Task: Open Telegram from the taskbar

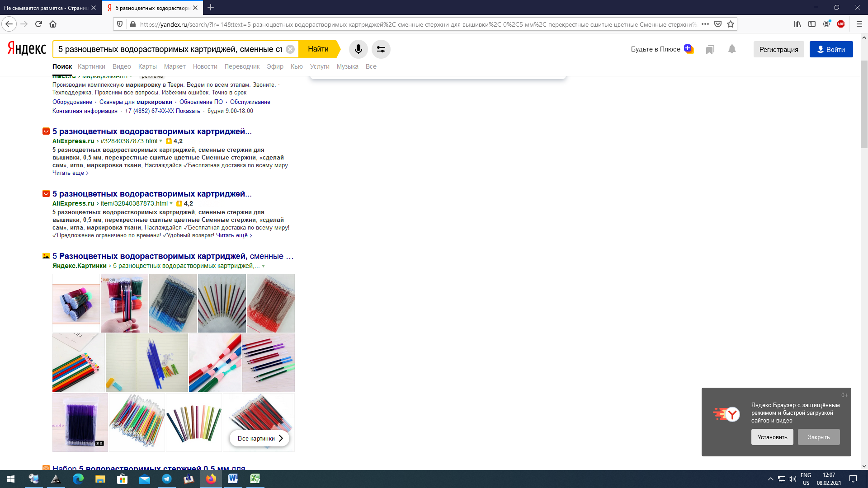Action: pyautogui.click(x=166, y=479)
